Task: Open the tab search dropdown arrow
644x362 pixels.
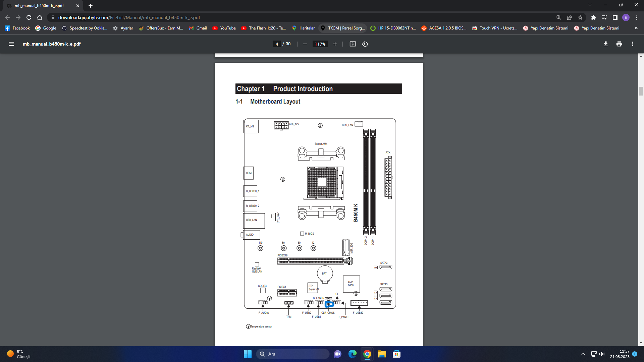Action: click(590, 5)
